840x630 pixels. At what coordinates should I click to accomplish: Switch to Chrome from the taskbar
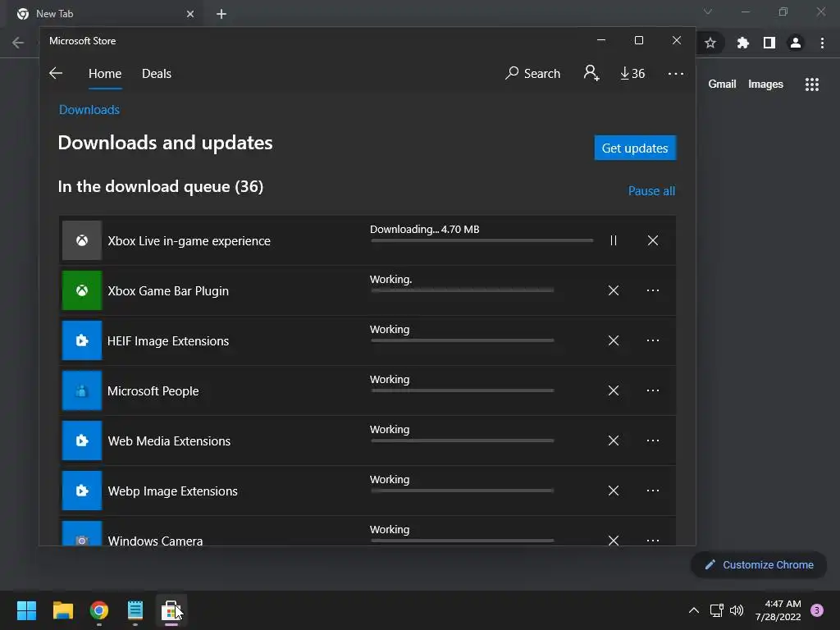(x=99, y=610)
